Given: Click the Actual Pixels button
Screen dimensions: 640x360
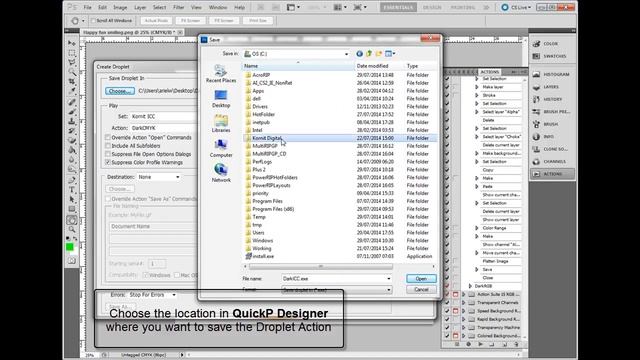Looking at the screenshot, I should (156, 20).
